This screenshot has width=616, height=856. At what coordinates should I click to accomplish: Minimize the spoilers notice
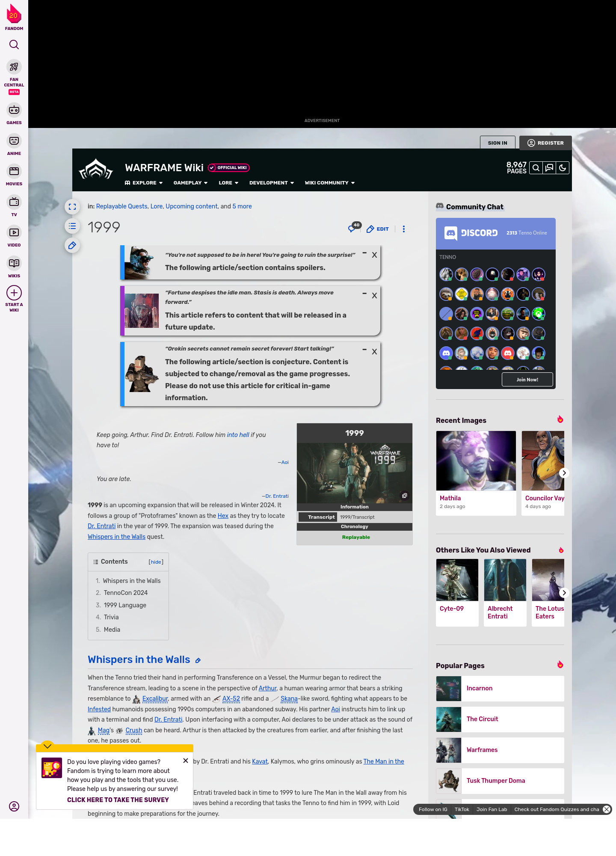point(364,253)
